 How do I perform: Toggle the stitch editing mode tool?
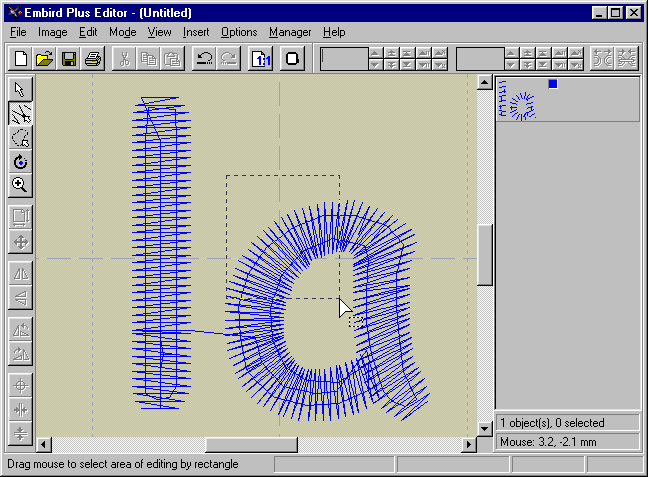[20, 113]
